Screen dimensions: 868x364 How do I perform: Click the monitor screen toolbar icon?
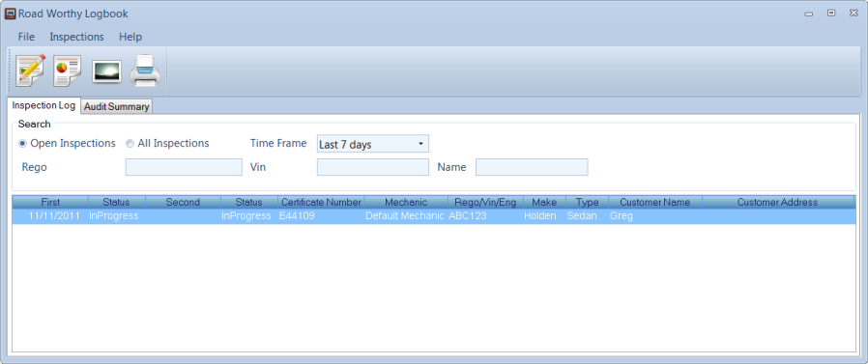tap(107, 71)
